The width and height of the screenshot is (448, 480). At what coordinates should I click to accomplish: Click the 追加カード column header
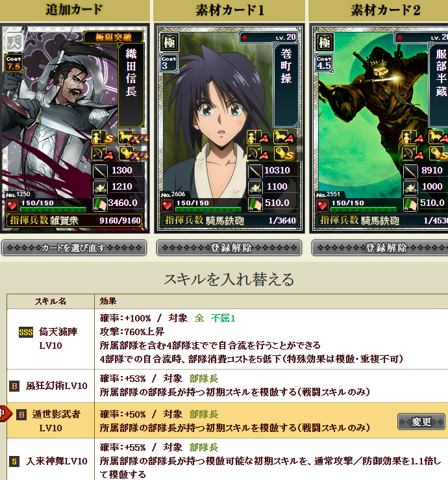point(75,10)
